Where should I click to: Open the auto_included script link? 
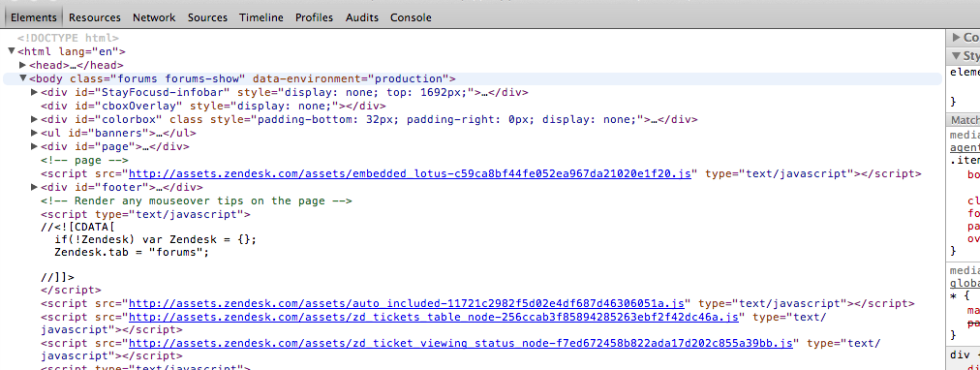point(407,304)
